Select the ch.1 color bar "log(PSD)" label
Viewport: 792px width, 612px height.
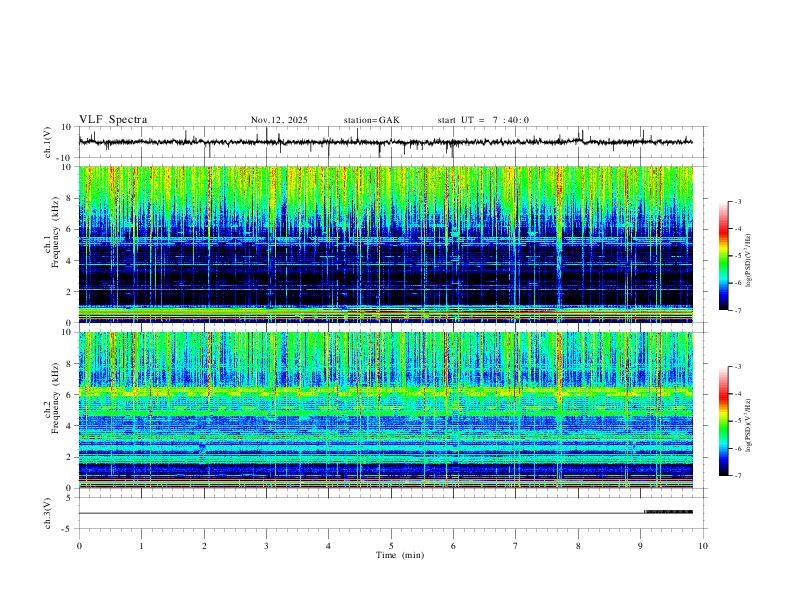click(x=748, y=260)
